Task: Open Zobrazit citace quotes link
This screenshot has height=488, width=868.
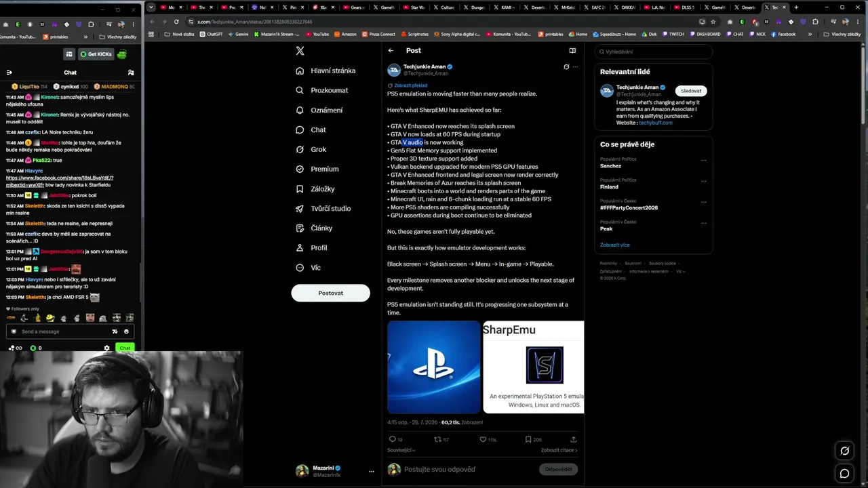Action: 559,450
